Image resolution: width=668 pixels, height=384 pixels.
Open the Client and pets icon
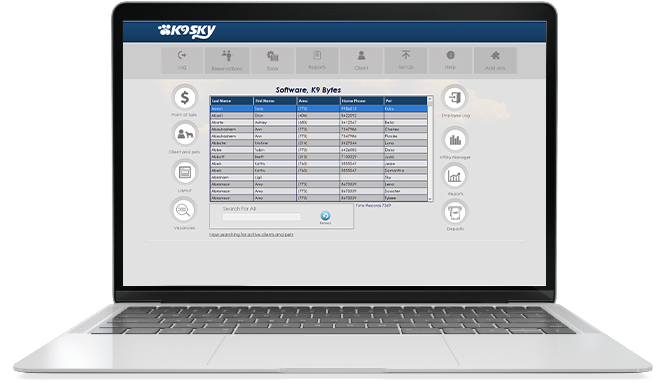(x=184, y=134)
